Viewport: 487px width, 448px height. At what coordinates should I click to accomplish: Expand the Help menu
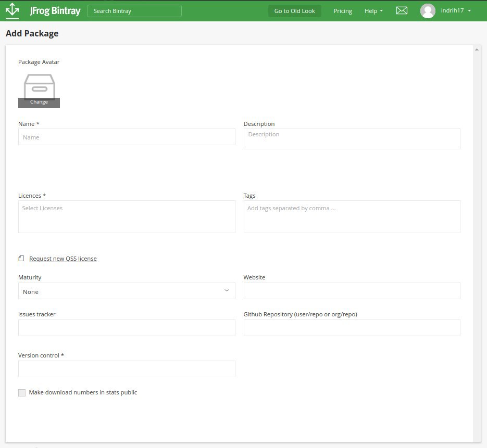373,11
